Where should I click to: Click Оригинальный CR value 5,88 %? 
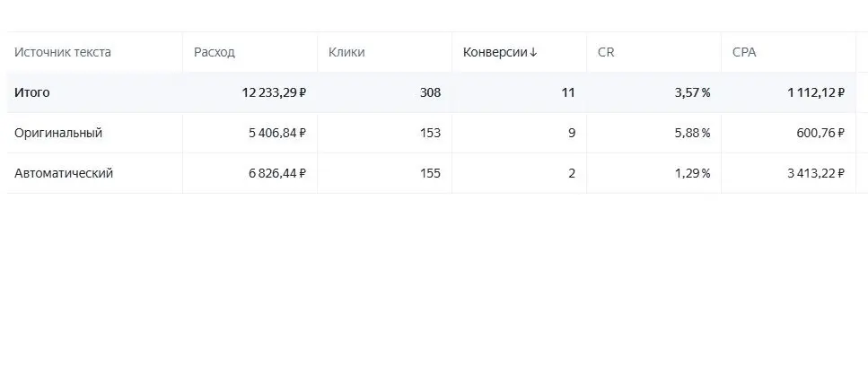click(x=693, y=134)
